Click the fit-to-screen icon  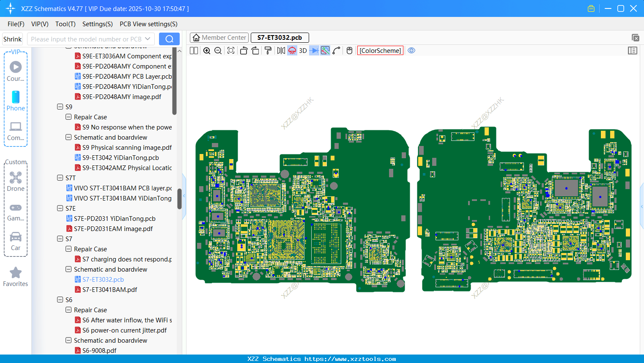coord(231,51)
